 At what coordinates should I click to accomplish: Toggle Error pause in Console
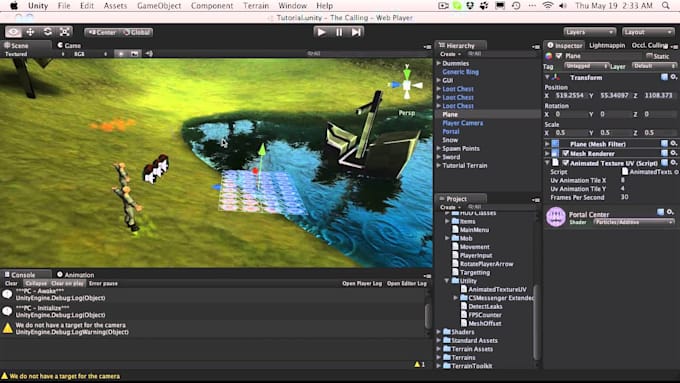pyautogui.click(x=103, y=284)
